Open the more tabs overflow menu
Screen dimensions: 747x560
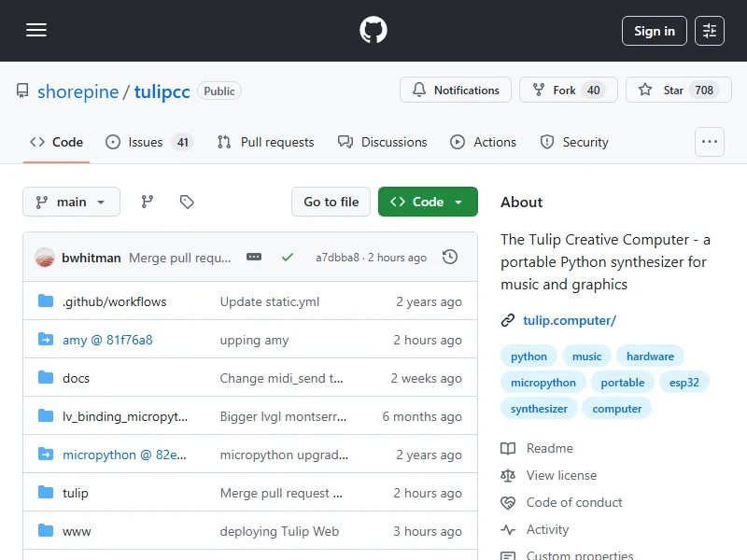710,142
